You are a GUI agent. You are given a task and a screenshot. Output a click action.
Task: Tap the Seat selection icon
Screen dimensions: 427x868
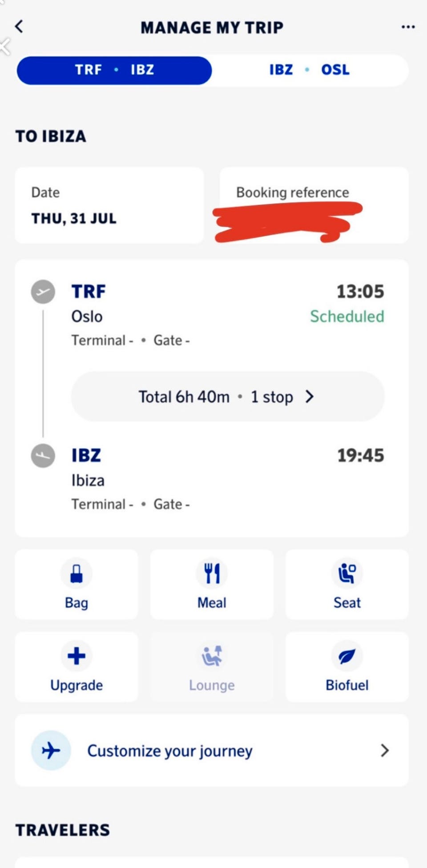point(347,573)
